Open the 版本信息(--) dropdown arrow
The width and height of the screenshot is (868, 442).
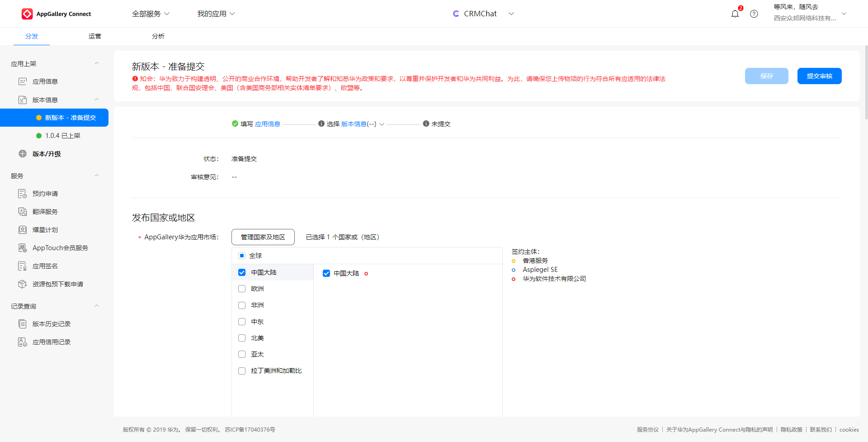click(382, 124)
